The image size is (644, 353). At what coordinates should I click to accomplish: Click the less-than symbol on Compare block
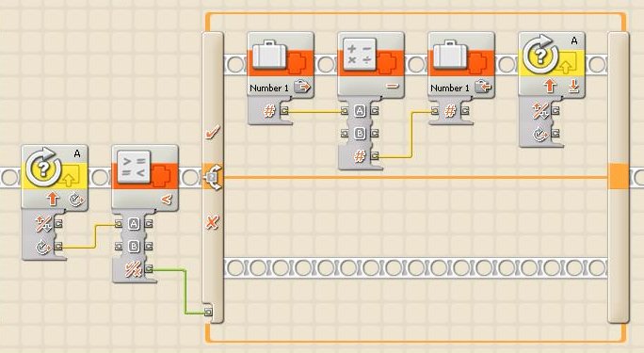point(166,200)
